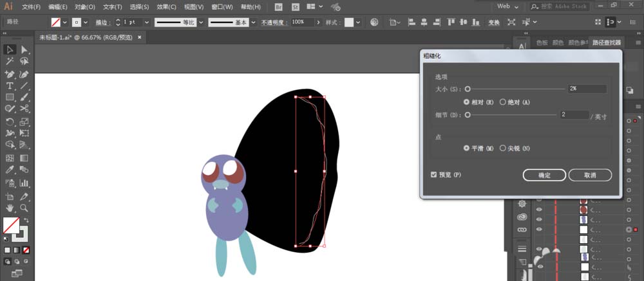The width and height of the screenshot is (644, 281).
Task: Swap fill and stroke arrows
Action: click(26, 221)
